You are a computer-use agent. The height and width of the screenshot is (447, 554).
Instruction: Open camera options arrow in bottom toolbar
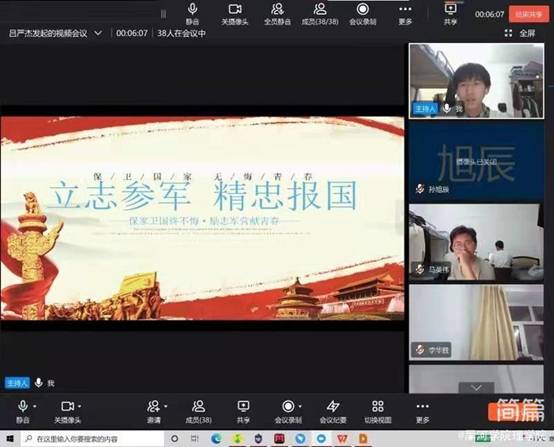[79, 406]
